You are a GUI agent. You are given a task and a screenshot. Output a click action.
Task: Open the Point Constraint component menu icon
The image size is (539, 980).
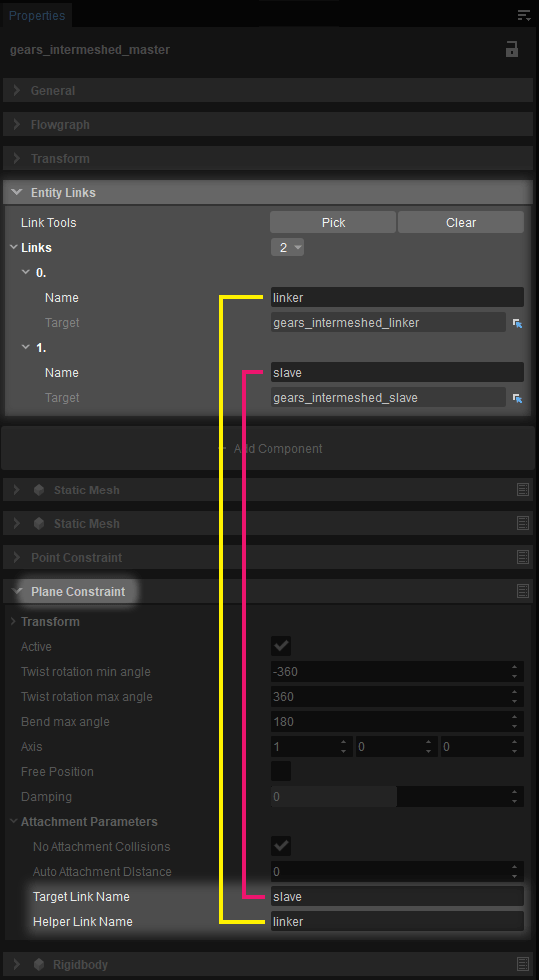(523, 557)
